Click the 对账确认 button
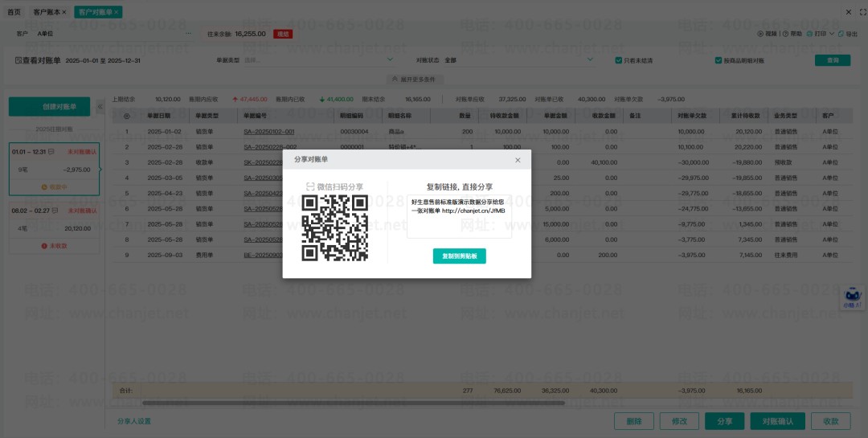The image size is (868, 438). coord(777,421)
